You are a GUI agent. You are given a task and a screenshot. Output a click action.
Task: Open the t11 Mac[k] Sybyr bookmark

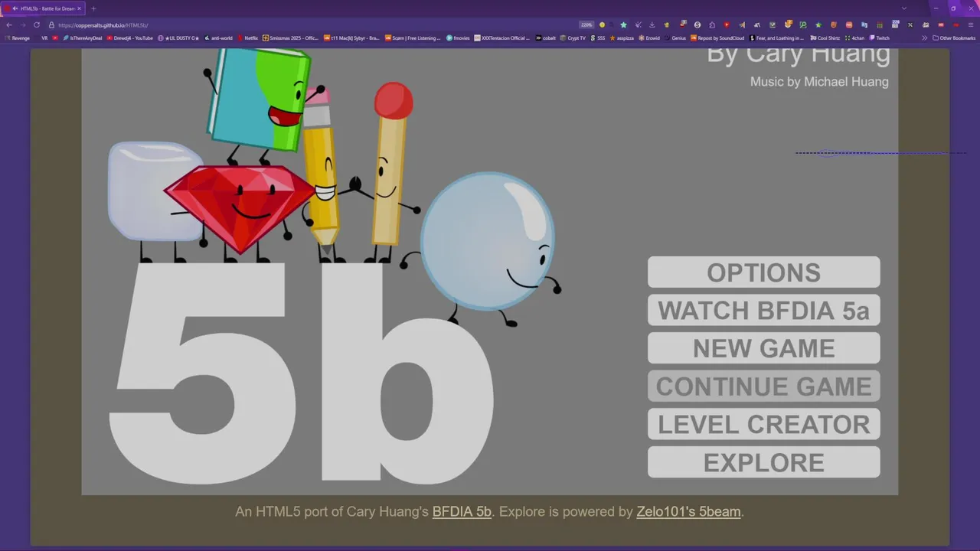(x=351, y=37)
